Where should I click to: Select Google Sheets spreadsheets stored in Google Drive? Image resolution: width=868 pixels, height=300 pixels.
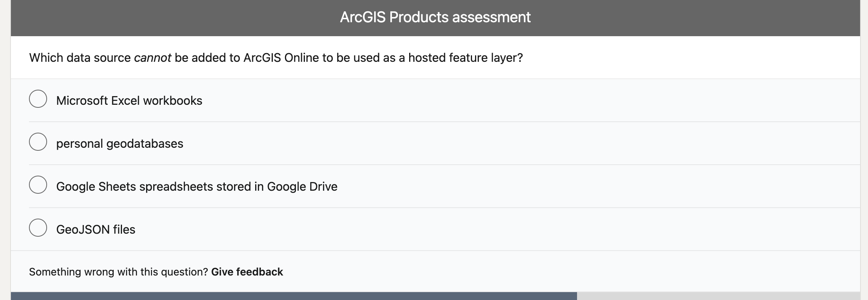pos(38,186)
